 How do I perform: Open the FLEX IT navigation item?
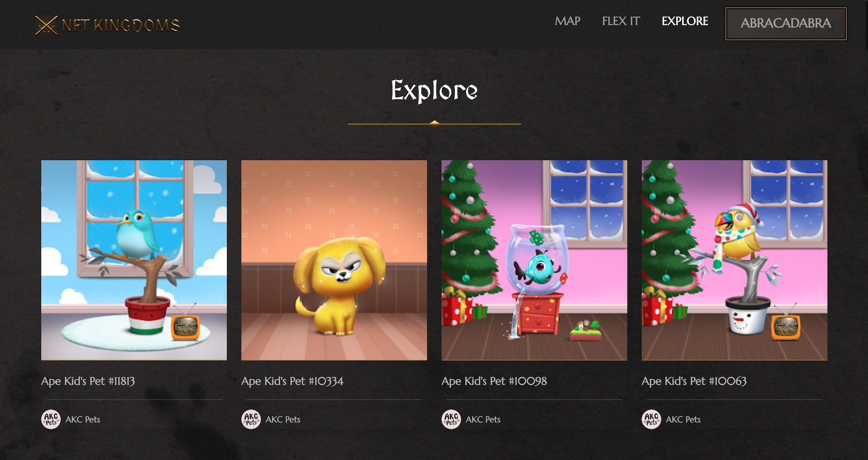click(621, 21)
